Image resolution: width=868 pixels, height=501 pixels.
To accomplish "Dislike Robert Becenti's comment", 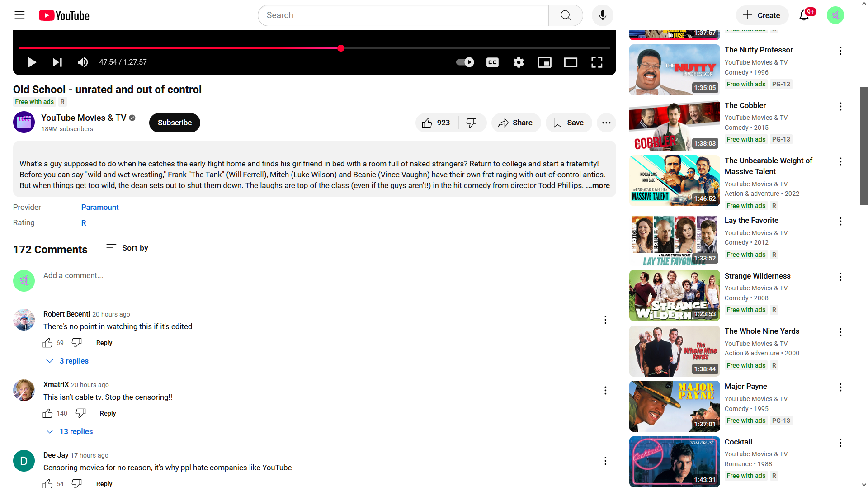I will coord(77,343).
